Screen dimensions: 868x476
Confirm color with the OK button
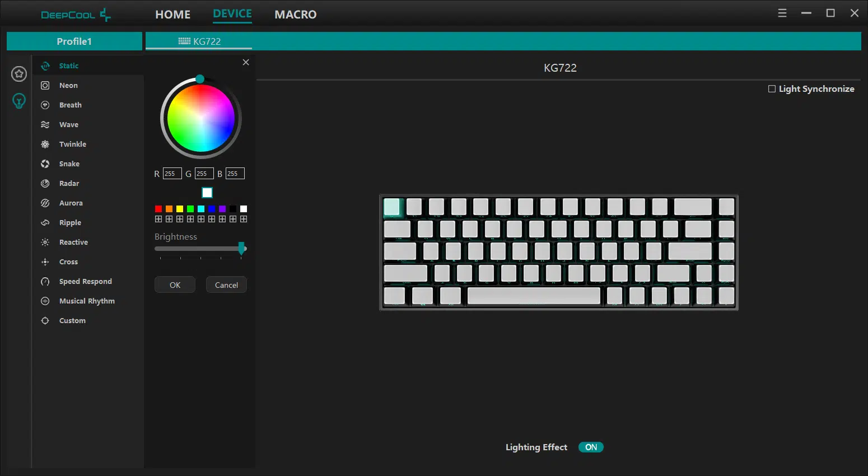tap(175, 284)
